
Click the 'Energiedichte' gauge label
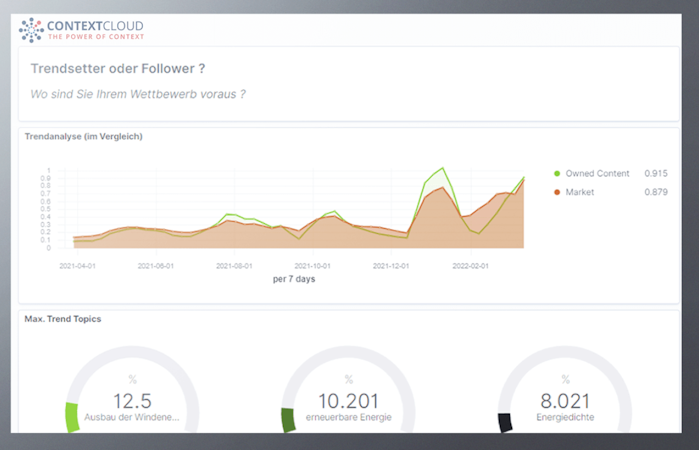(565, 417)
